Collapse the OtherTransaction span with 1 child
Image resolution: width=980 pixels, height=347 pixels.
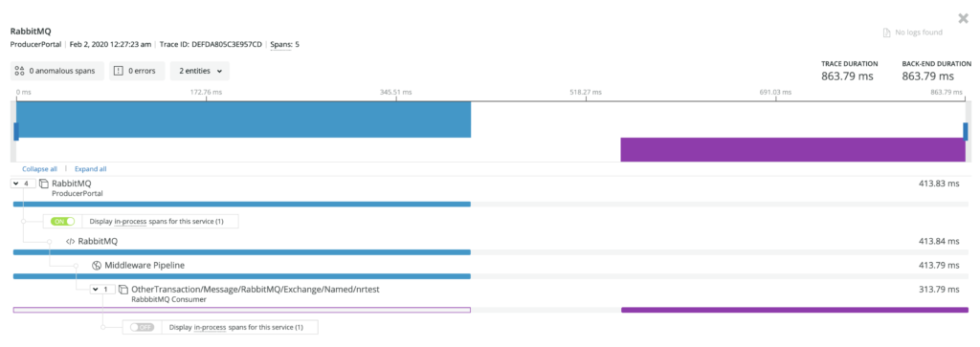(102, 290)
